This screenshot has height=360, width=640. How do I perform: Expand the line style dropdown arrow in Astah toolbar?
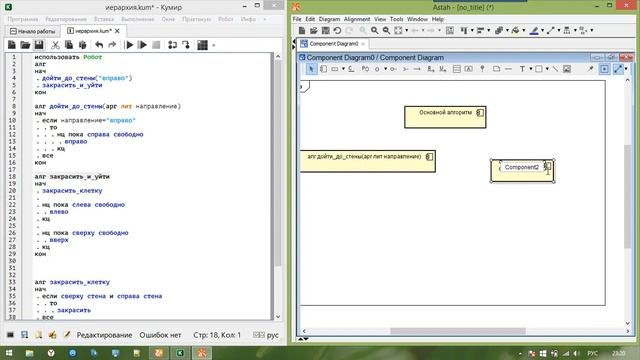coord(559,31)
